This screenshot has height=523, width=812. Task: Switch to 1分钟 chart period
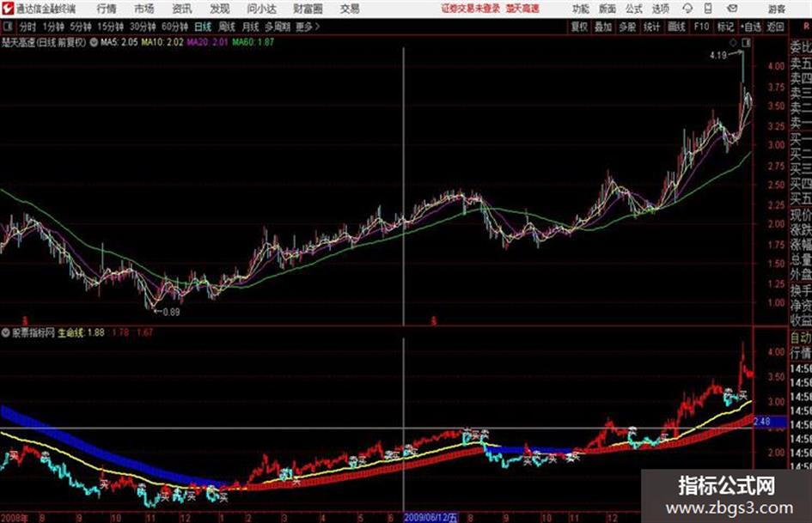point(52,27)
